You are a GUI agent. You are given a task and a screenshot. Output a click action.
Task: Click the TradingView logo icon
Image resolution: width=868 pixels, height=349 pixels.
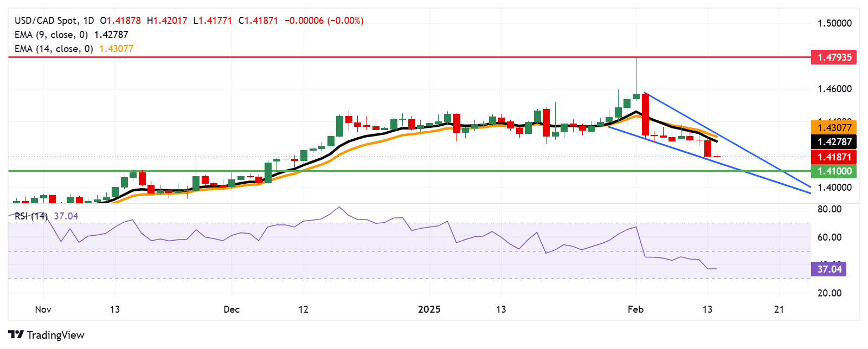point(16,335)
